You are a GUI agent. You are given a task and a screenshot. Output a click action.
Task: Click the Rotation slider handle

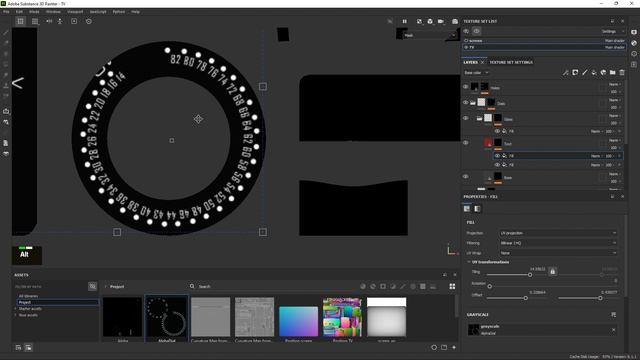click(489, 286)
